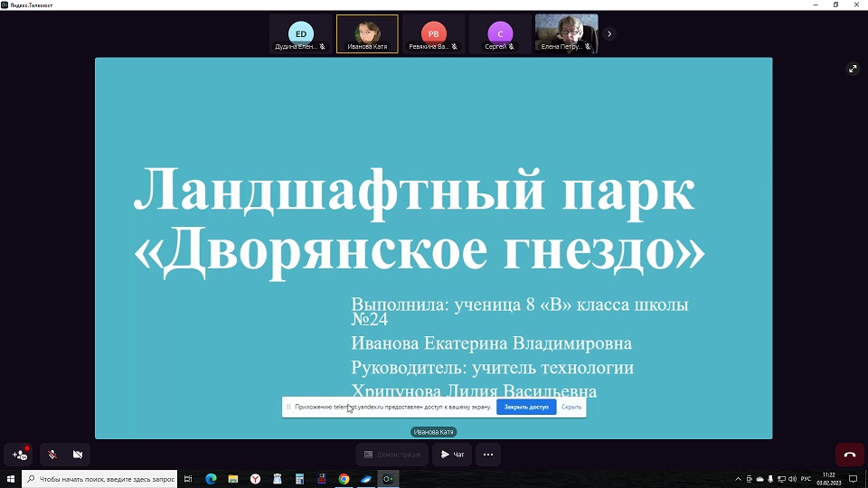Viewport: 868px width, 488px height.
Task: Select Дудина Елена participant tile
Action: 301,34
